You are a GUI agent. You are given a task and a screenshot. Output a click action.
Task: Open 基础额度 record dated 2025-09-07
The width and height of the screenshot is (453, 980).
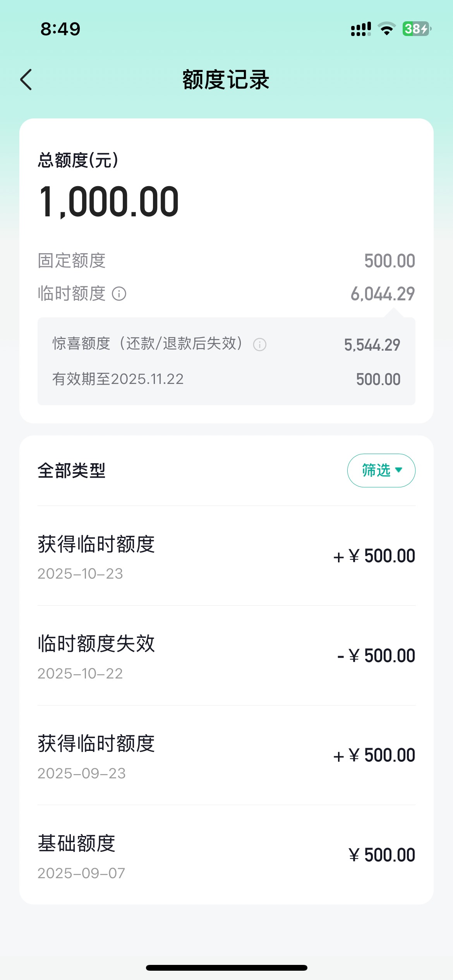[226, 855]
